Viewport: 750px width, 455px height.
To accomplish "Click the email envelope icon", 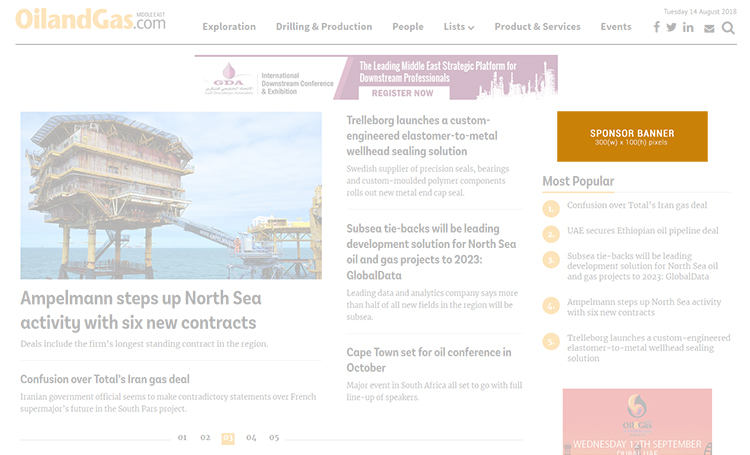I will pyautogui.click(x=709, y=29).
